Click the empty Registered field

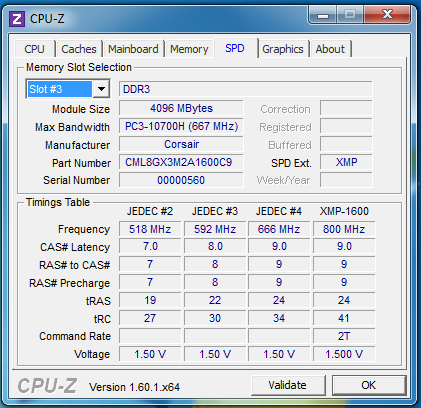point(346,126)
